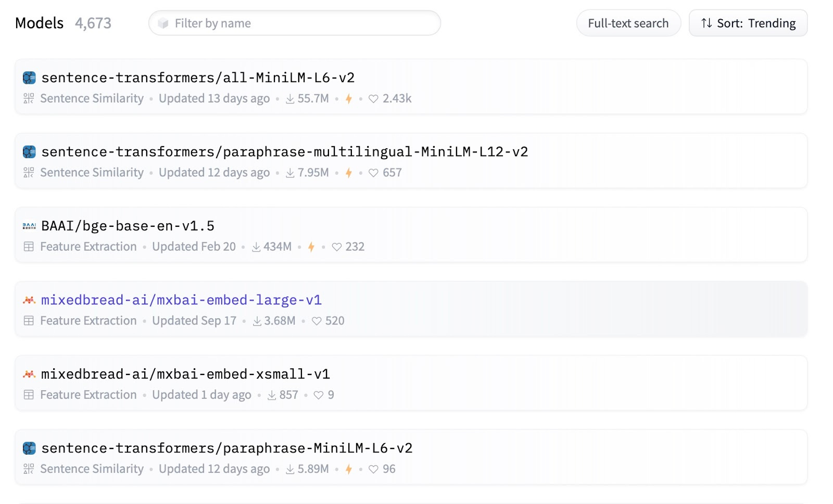Click Sentence Similarity icon on paraphrase-multilingual row
Image resolution: width=833 pixels, height=504 pixels.
click(29, 173)
